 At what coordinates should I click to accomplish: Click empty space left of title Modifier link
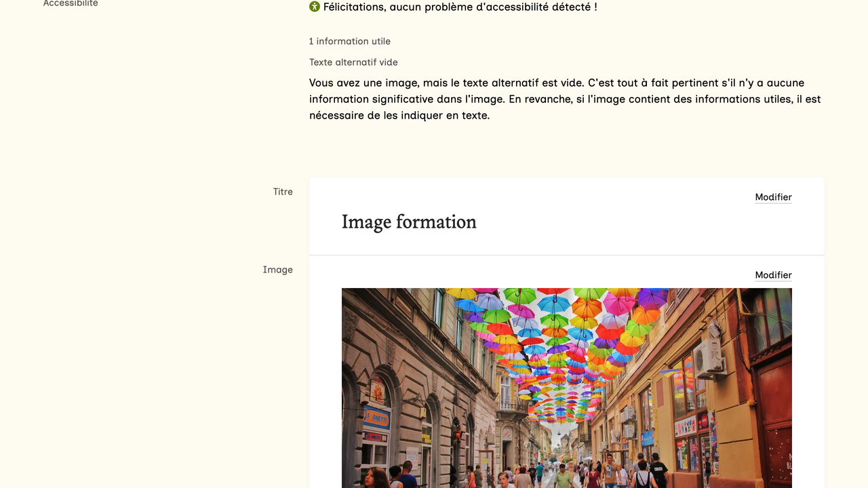pyautogui.click(x=610, y=197)
